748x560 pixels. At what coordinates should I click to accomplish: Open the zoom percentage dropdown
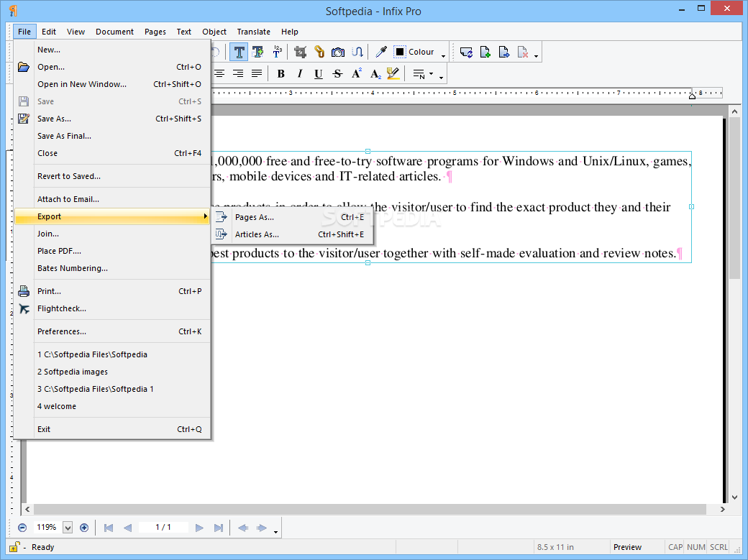pyautogui.click(x=68, y=528)
